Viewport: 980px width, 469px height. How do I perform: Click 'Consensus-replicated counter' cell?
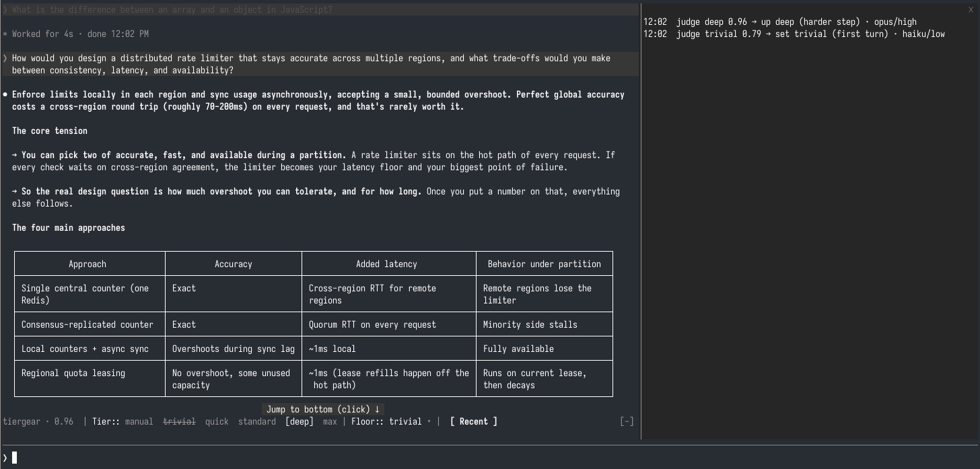coord(90,324)
